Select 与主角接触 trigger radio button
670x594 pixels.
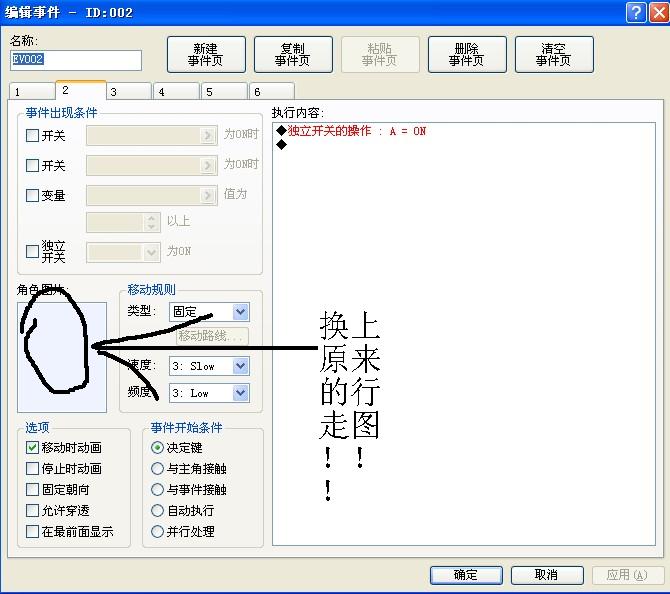[157, 468]
